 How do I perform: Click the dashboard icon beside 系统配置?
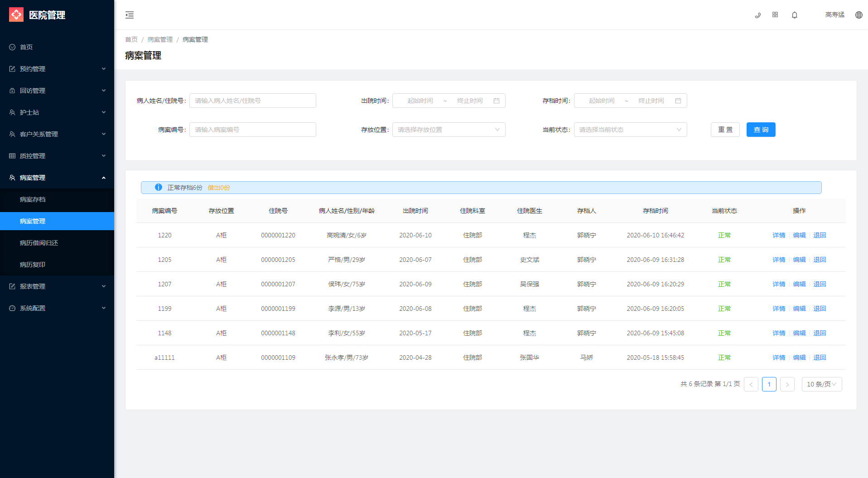click(x=12, y=308)
